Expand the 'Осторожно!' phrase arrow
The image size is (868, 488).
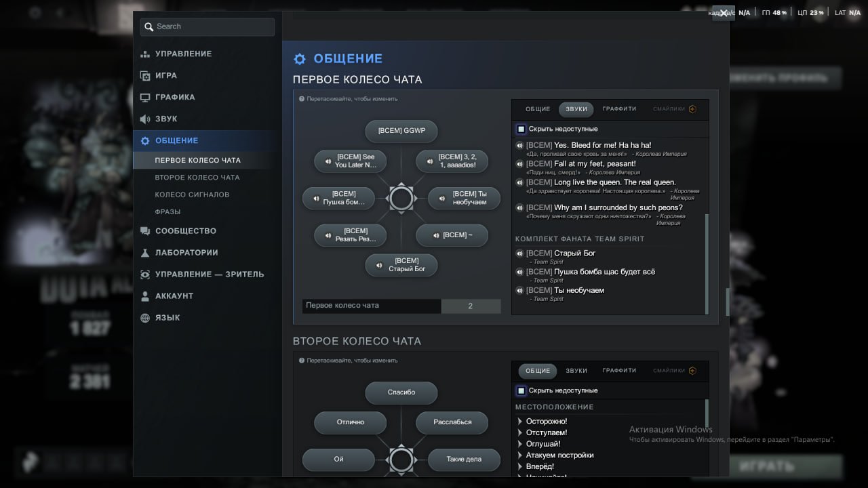click(x=520, y=422)
